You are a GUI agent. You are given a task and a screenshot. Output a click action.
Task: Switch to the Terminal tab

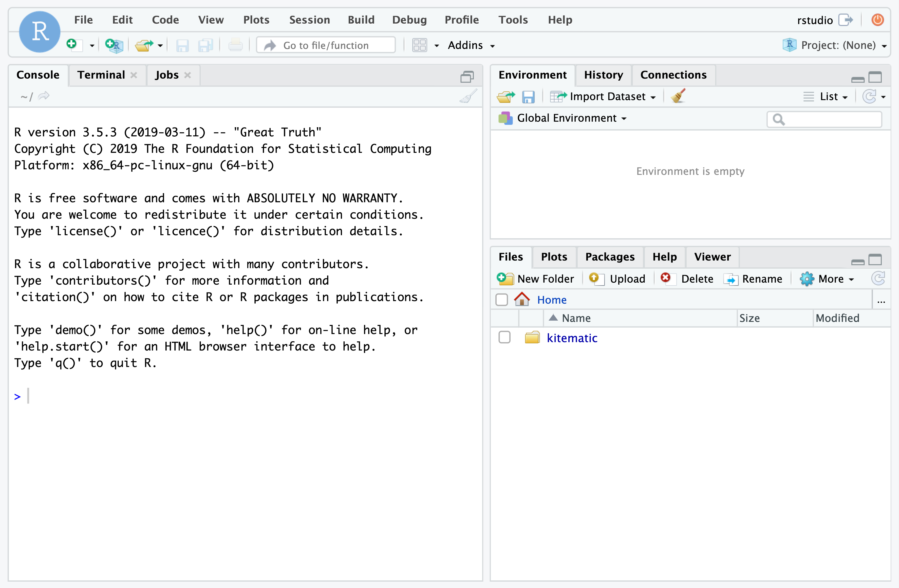[x=101, y=75]
